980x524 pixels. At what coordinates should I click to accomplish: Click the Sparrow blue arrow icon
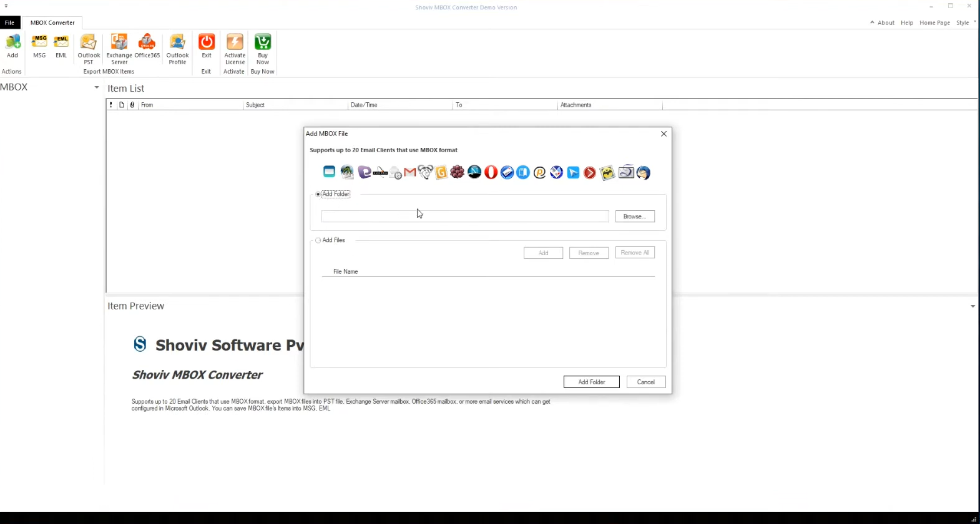[573, 172]
